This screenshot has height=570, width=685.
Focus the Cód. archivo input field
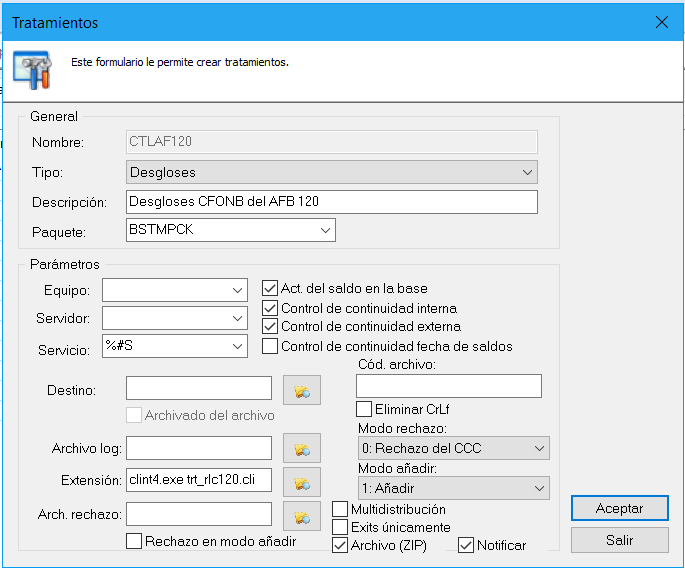pos(448,386)
